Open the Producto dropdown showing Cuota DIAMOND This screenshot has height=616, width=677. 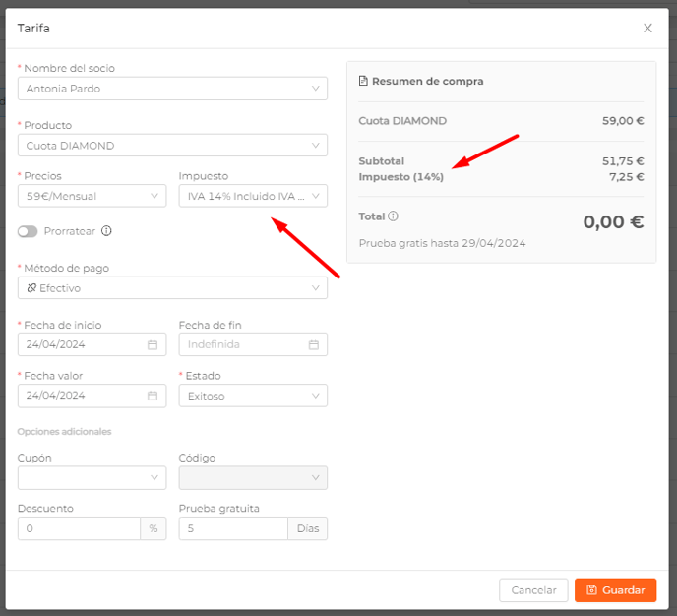[x=172, y=146]
